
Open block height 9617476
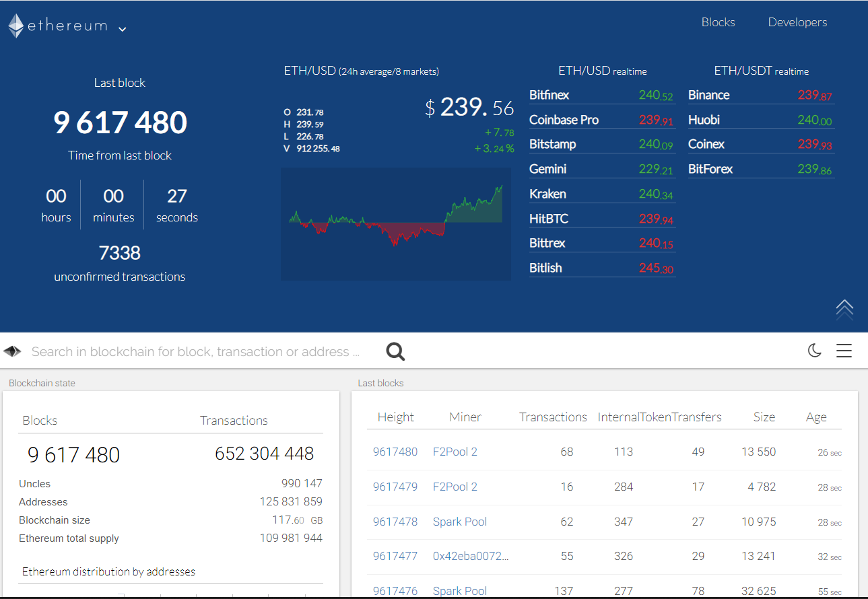[395, 592]
